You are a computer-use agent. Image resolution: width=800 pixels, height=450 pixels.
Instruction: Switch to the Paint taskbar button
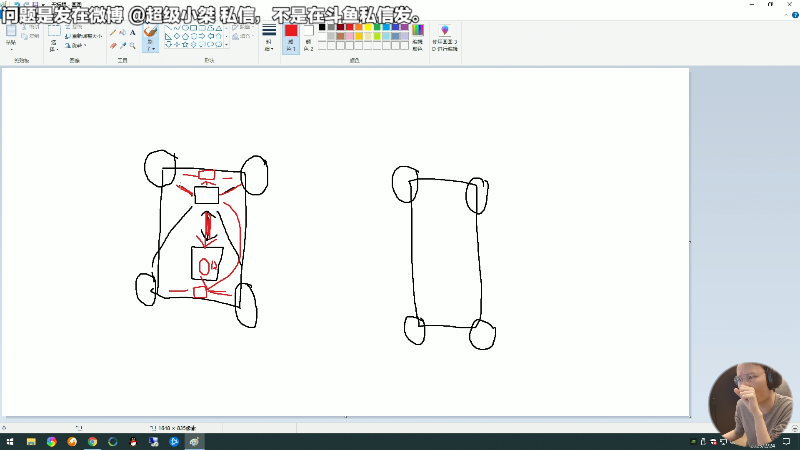pyautogui.click(x=194, y=442)
